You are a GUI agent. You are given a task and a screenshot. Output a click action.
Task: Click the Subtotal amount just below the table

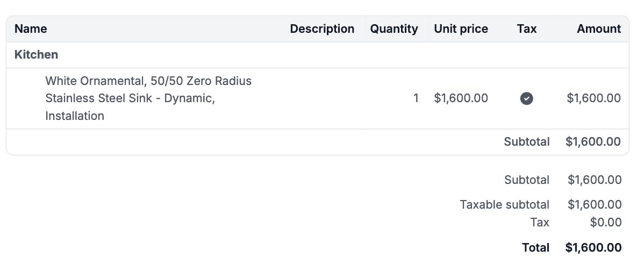[594, 180]
